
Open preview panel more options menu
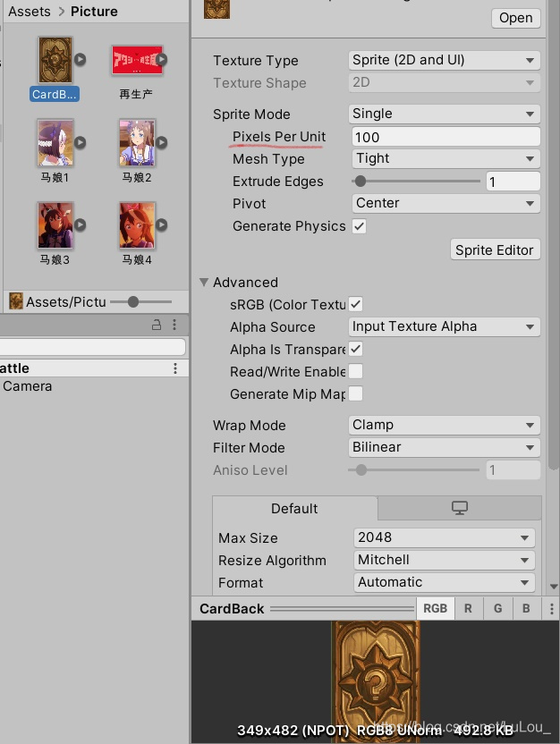pos(551,609)
